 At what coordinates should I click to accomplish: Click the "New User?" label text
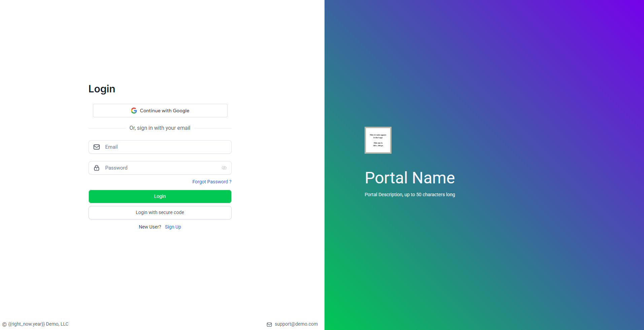(150, 227)
